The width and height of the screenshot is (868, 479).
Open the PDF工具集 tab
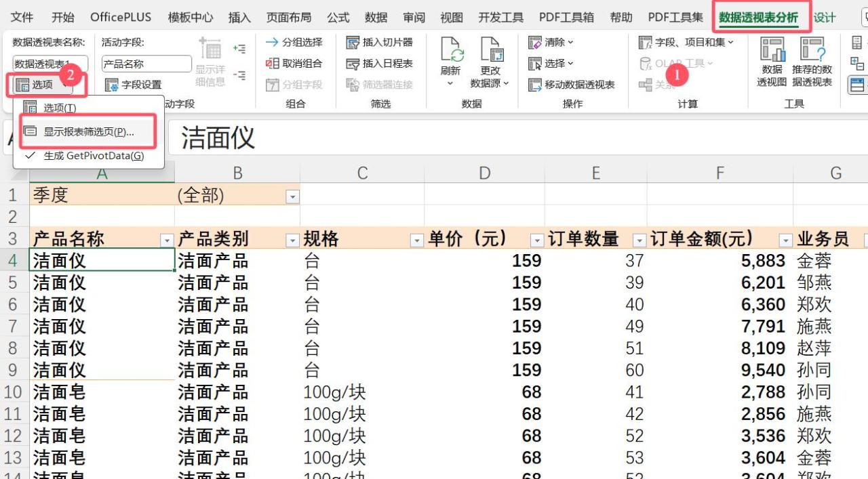click(675, 18)
